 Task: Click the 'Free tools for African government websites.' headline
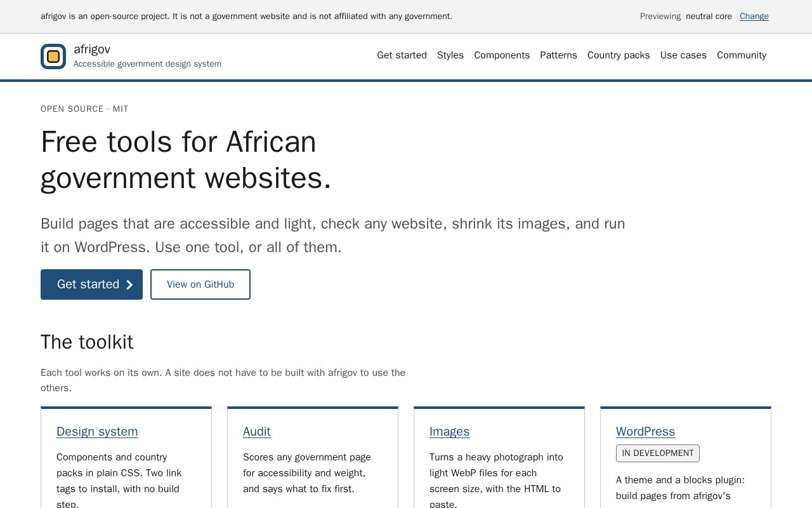coord(186,159)
